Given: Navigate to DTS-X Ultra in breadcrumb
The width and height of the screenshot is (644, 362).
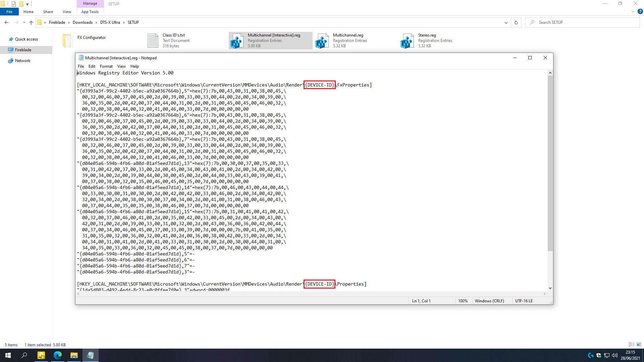Looking at the screenshot, I should click(x=110, y=22).
